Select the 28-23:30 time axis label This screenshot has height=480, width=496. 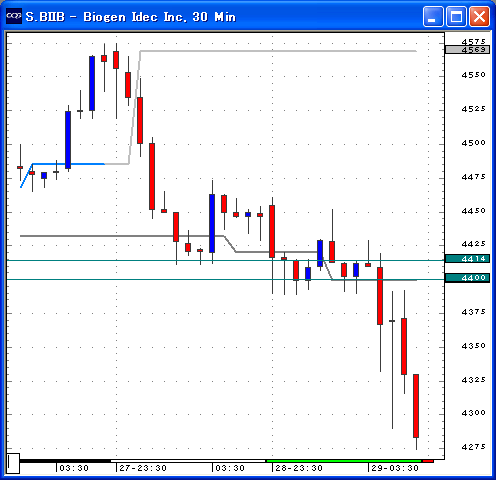299,468
